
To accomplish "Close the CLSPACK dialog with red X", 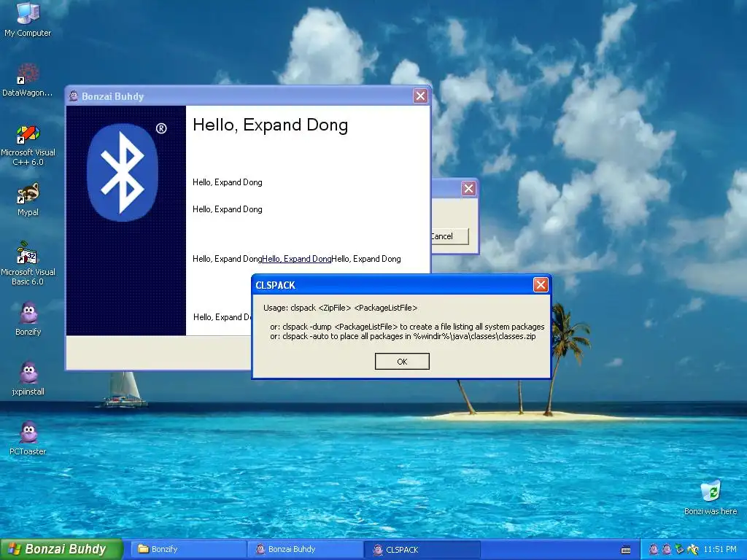I will [541, 285].
